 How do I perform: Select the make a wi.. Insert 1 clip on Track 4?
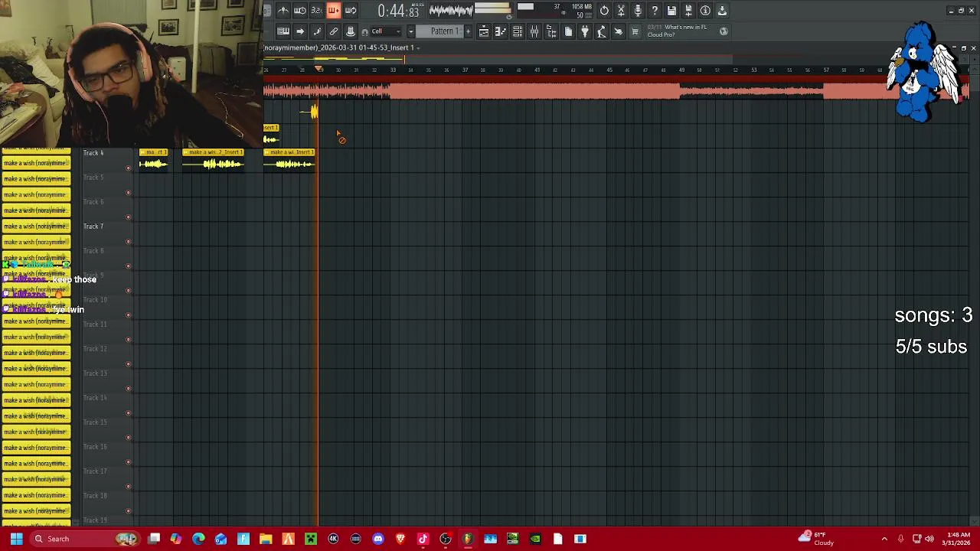pos(289,159)
